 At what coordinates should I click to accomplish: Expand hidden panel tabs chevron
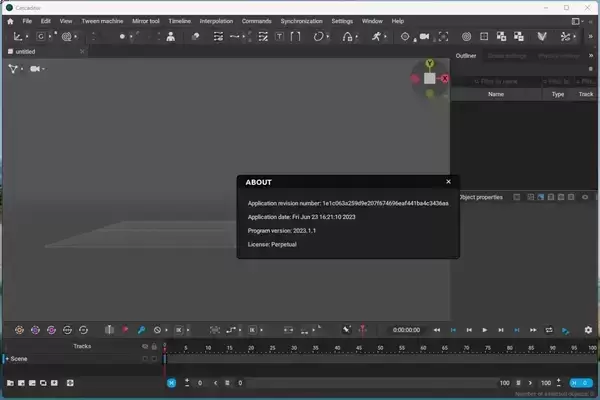pos(591,56)
